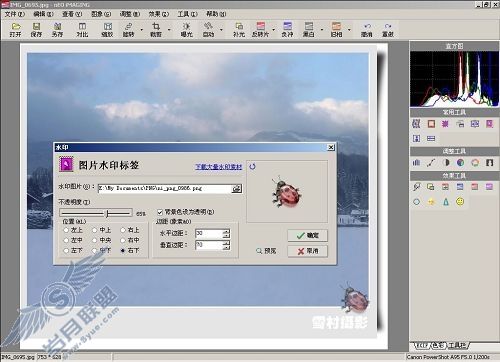500x362 pixels.
Task: Open the download watermark materials link
Action: coord(219,167)
